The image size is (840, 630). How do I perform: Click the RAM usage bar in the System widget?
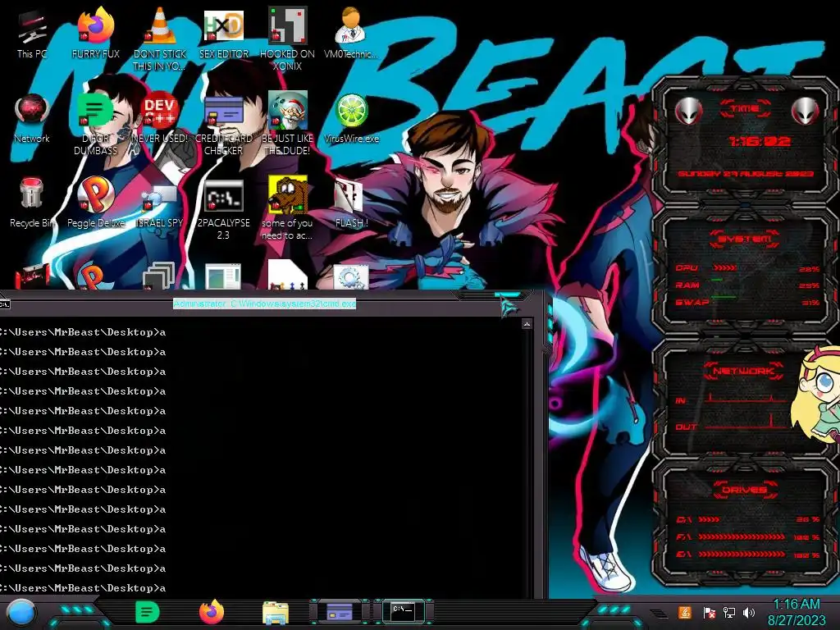717,281
